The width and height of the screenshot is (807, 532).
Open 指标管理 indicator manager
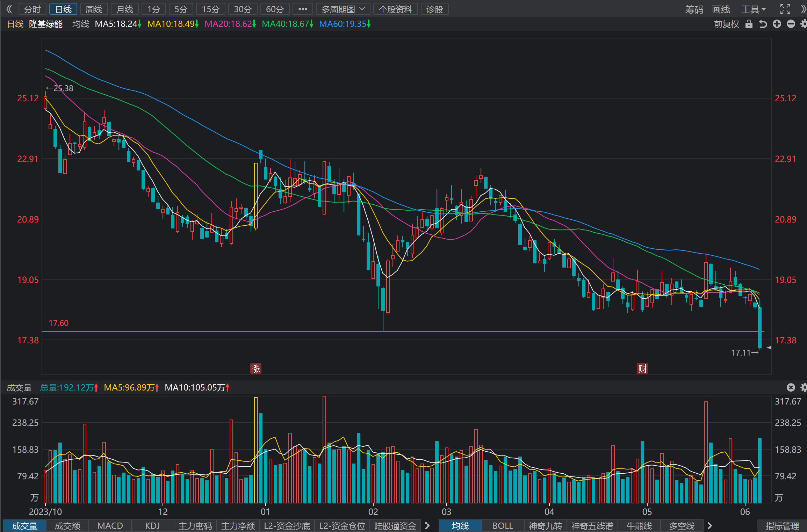pyautogui.click(x=782, y=526)
